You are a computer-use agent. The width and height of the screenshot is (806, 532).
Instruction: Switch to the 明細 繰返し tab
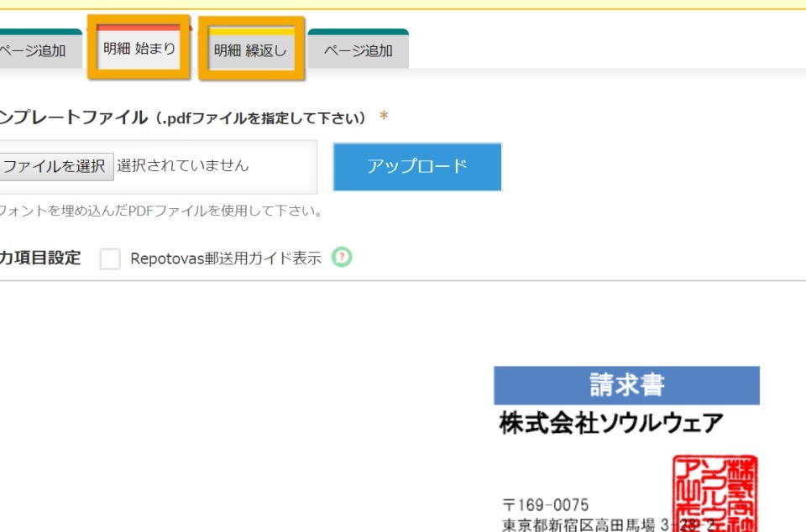pos(250,50)
